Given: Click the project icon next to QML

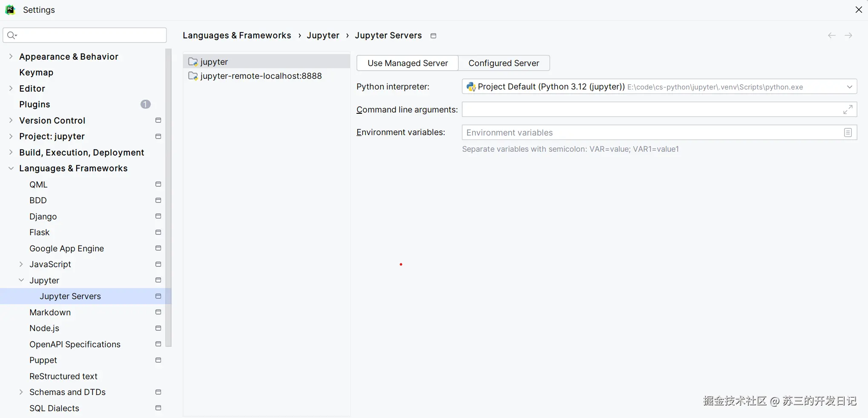Looking at the screenshot, I should tap(158, 184).
